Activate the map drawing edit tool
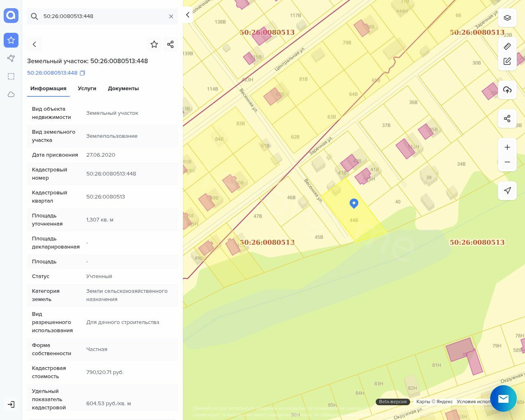Screen dimensions: 525x420 point(507,62)
